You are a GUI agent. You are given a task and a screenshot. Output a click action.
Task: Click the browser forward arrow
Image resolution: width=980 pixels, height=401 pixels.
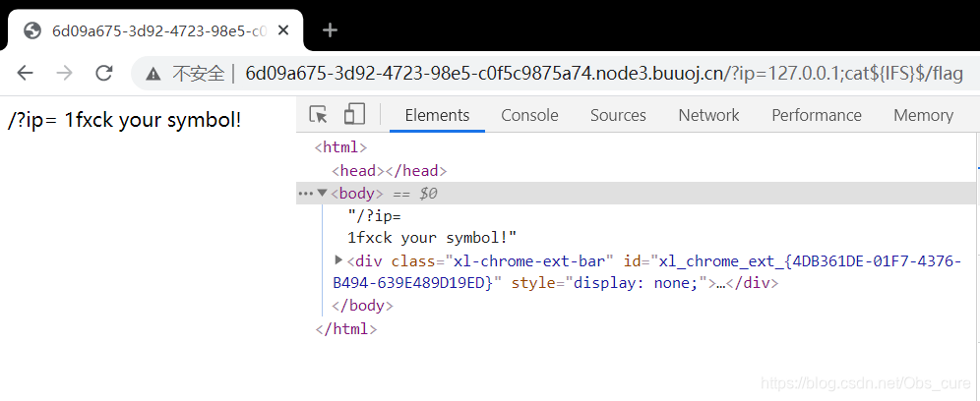[x=64, y=73]
